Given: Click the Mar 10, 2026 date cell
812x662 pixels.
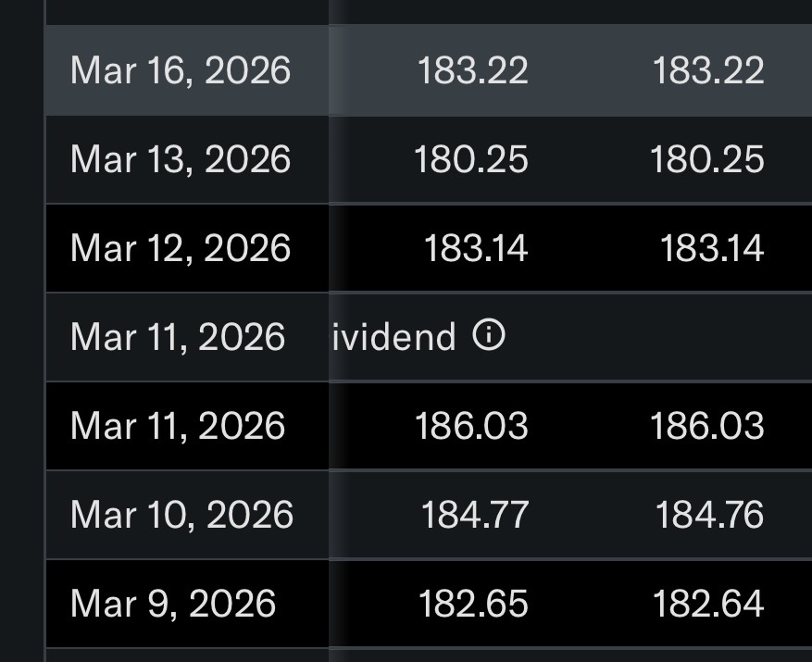Looking at the screenshot, I should pyautogui.click(x=181, y=515).
